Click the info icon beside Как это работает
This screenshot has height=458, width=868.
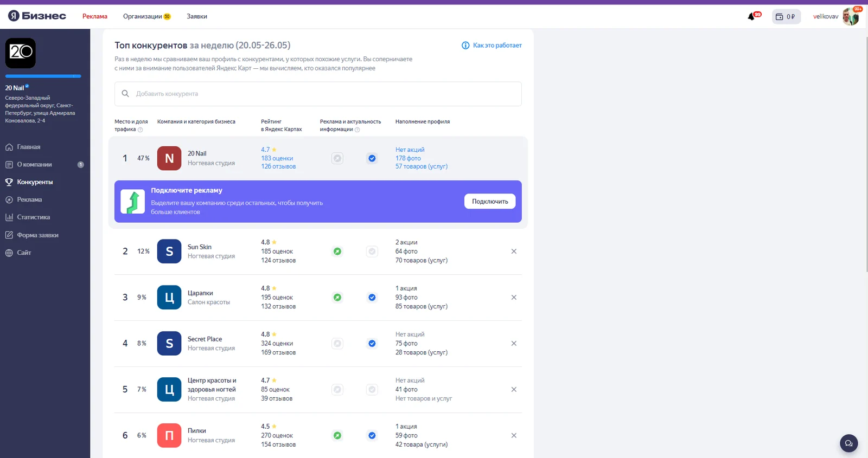[465, 46]
